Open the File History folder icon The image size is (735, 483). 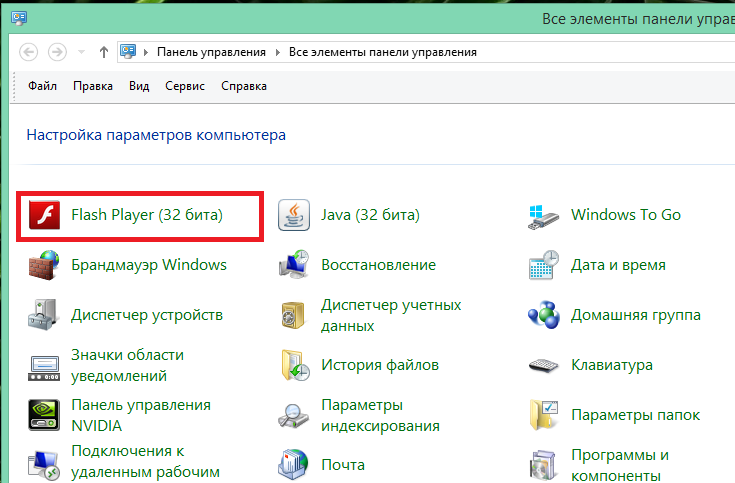(295, 365)
